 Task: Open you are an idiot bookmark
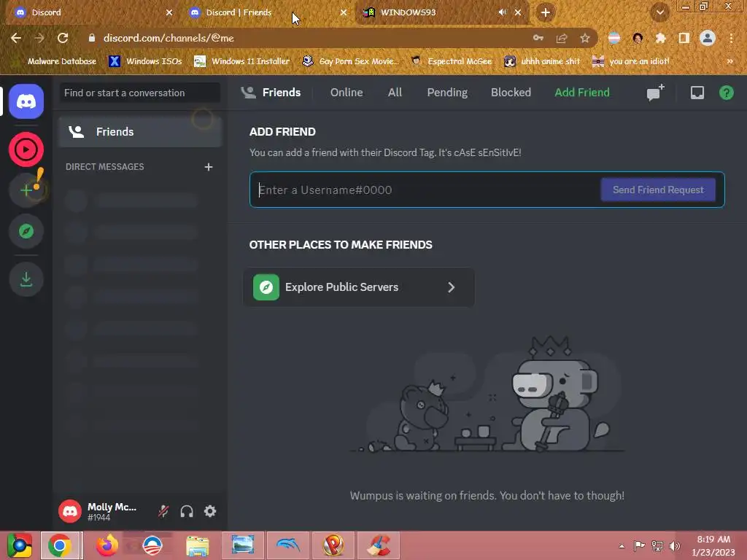pyautogui.click(x=631, y=61)
